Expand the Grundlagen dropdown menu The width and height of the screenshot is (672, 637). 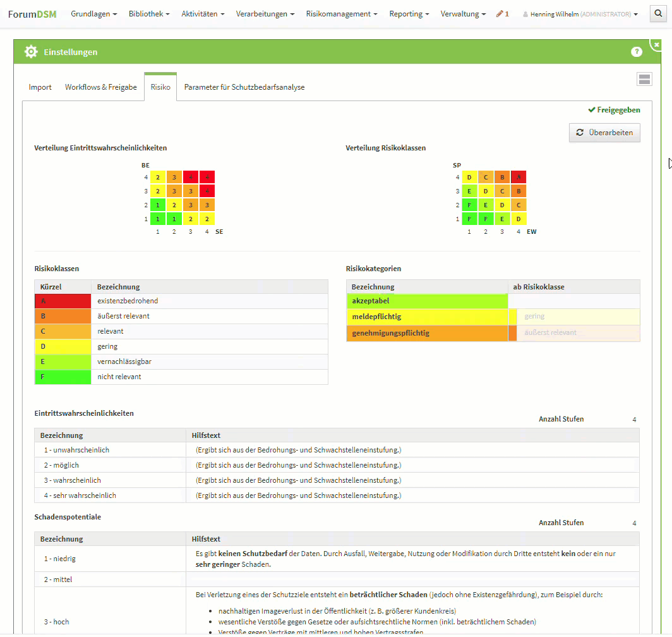(x=93, y=14)
